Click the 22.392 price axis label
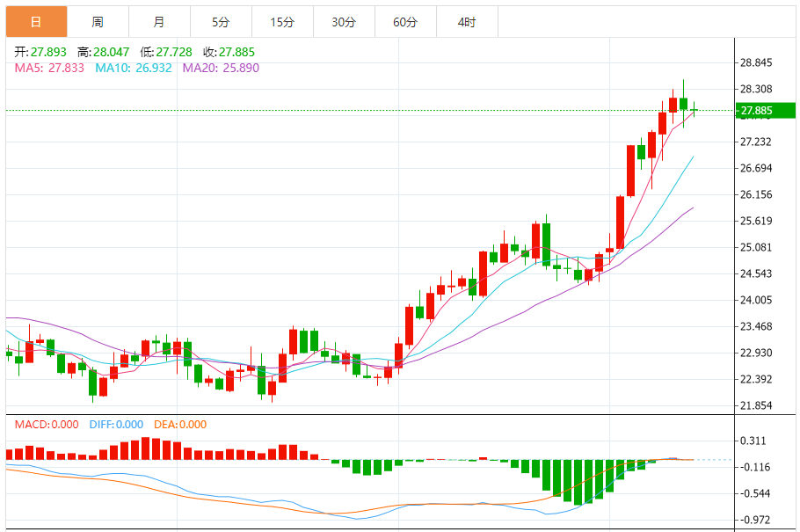 [x=756, y=379]
